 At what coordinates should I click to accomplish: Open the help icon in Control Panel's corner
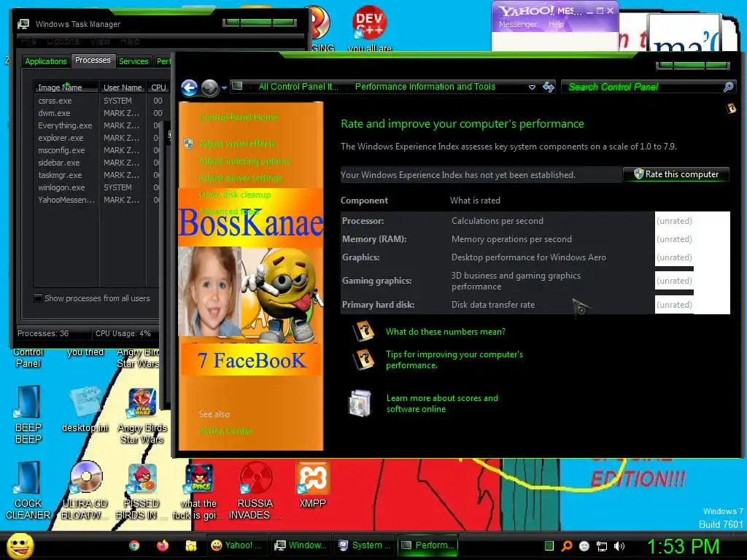[x=731, y=109]
